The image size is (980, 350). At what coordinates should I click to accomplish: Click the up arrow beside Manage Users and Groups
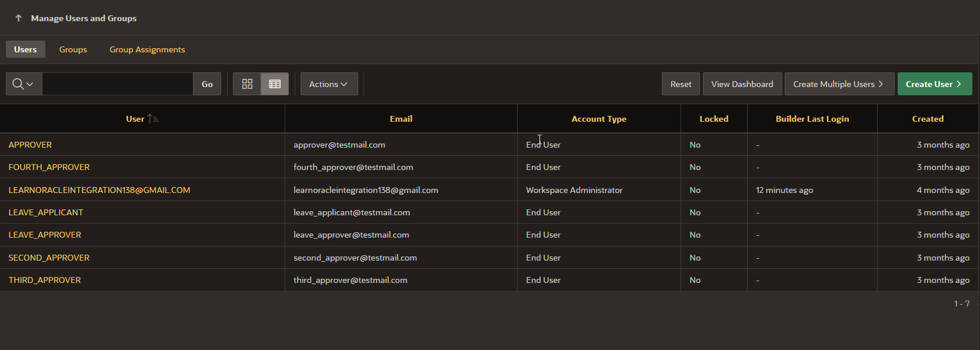click(x=18, y=18)
